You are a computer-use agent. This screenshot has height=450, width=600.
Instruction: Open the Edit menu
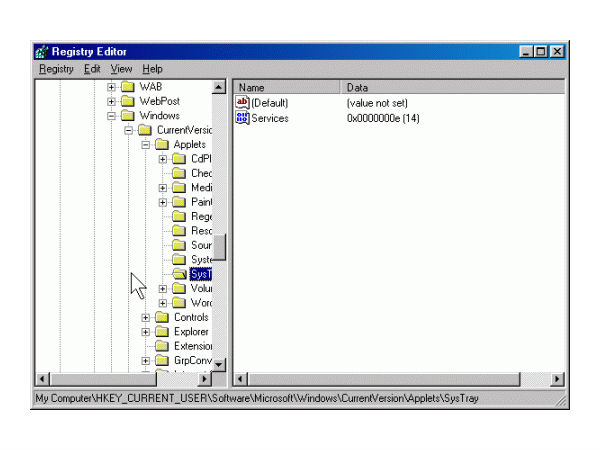(x=92, y=69)
